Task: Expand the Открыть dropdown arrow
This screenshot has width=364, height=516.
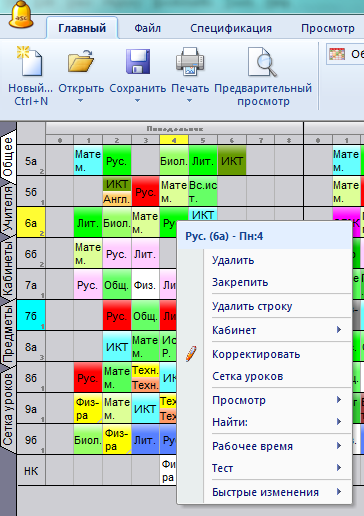Action: coord(80,101)
